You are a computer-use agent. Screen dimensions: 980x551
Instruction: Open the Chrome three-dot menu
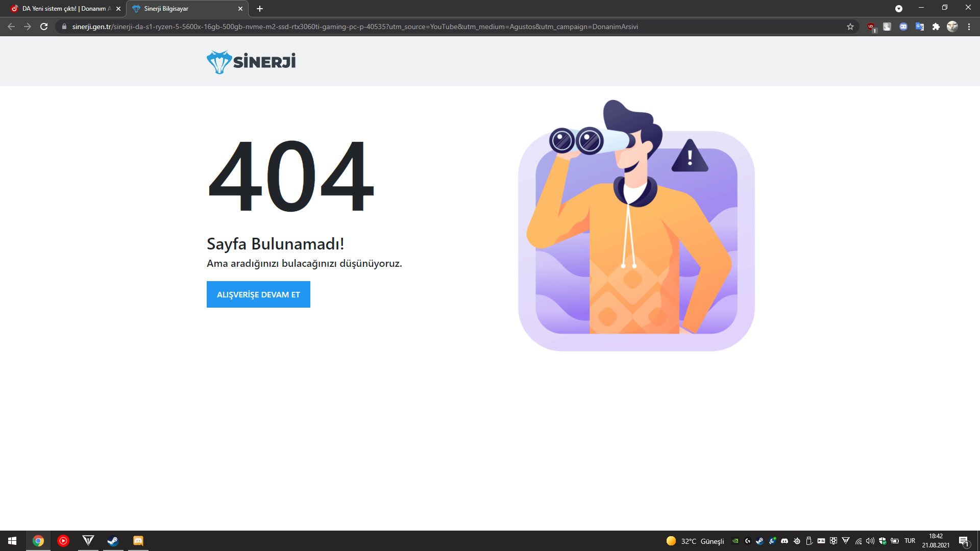tap(969, 27)
